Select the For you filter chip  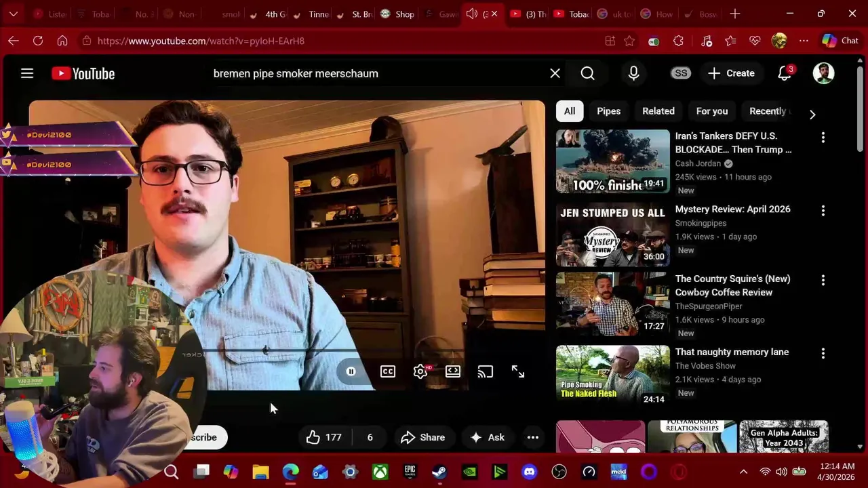tap(712, 111)
